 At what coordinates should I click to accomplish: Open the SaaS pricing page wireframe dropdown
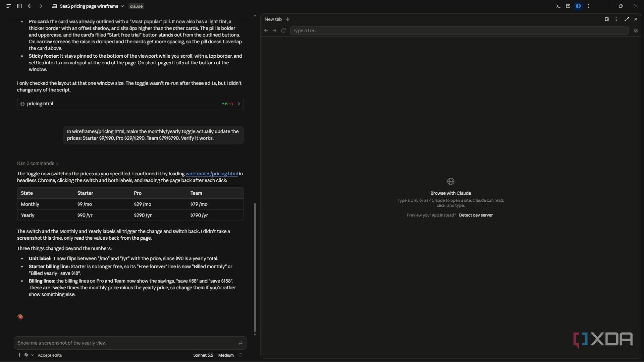coord(88,6)
